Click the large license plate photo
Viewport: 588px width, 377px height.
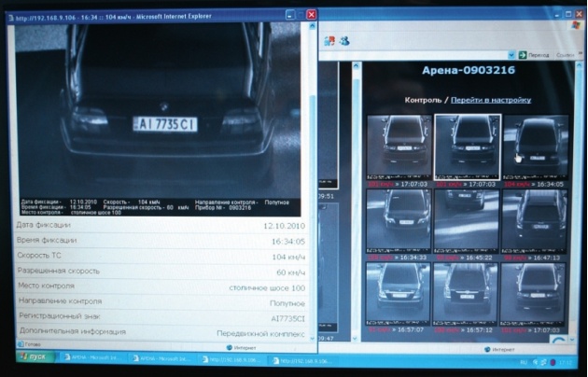[x=159, y=112]
